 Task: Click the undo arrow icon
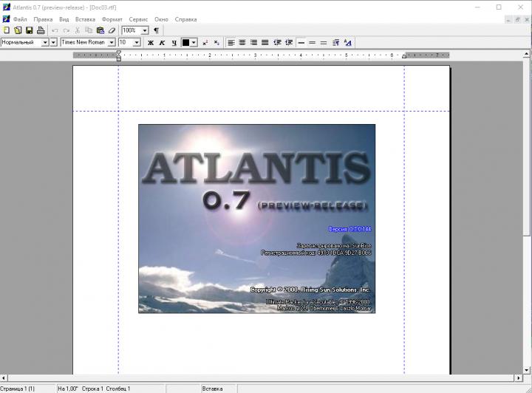click(55, 30)
